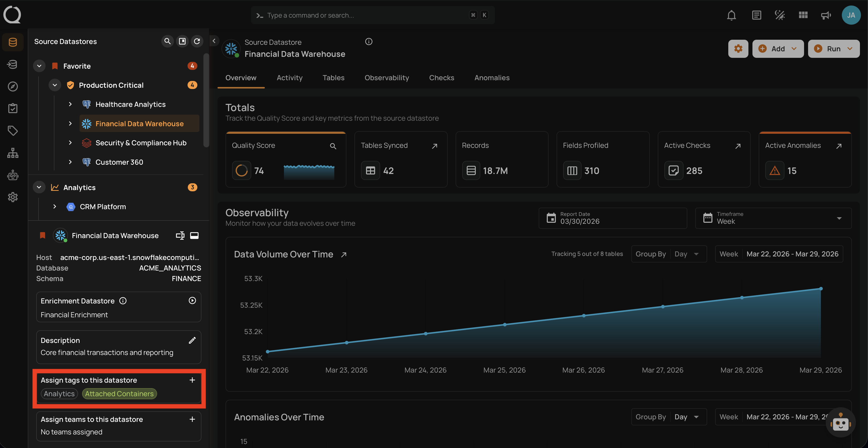Switch to the Anomalies tab

492,78
